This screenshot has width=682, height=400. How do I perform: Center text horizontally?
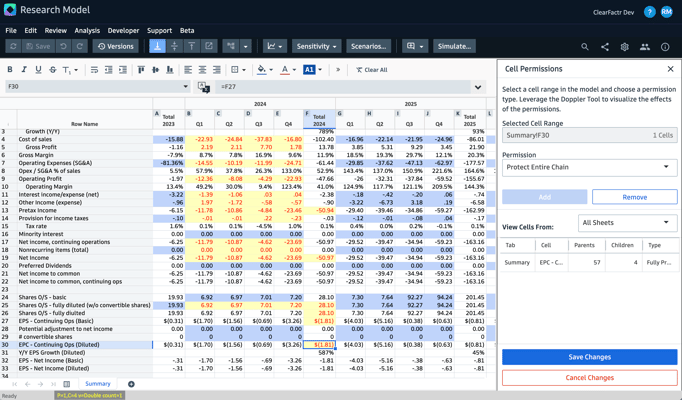click(202, 70)
